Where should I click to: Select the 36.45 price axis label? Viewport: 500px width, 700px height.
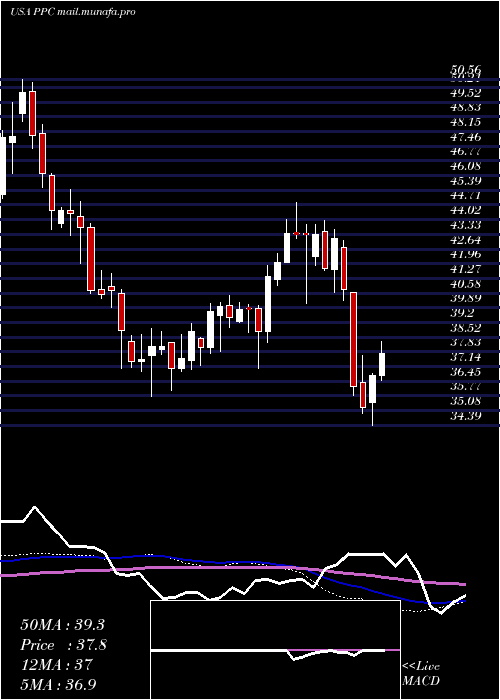[x=466, y=372]
